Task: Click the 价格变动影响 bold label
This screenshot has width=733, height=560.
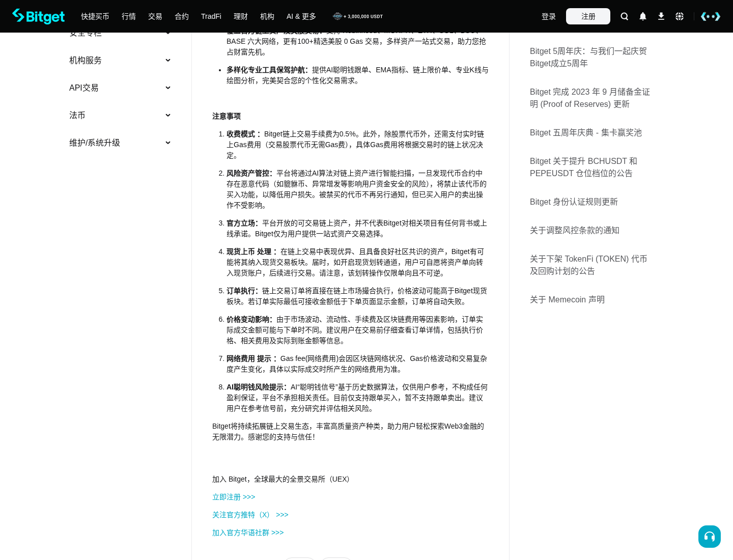Action: (250, 319)
